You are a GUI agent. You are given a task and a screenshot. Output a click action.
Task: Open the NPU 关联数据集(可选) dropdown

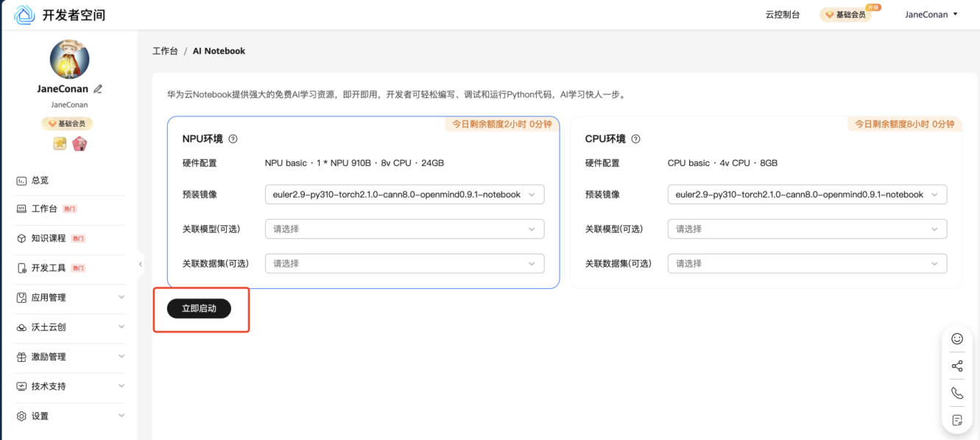point(404,263)
